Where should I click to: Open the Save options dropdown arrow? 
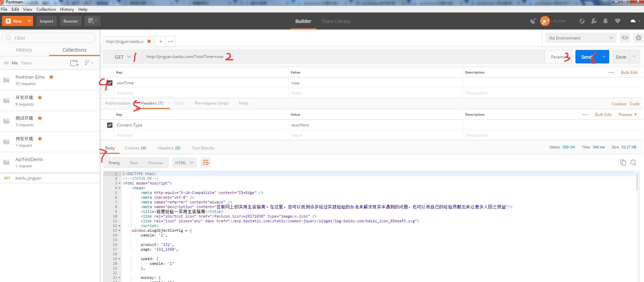tap(634, 57)
